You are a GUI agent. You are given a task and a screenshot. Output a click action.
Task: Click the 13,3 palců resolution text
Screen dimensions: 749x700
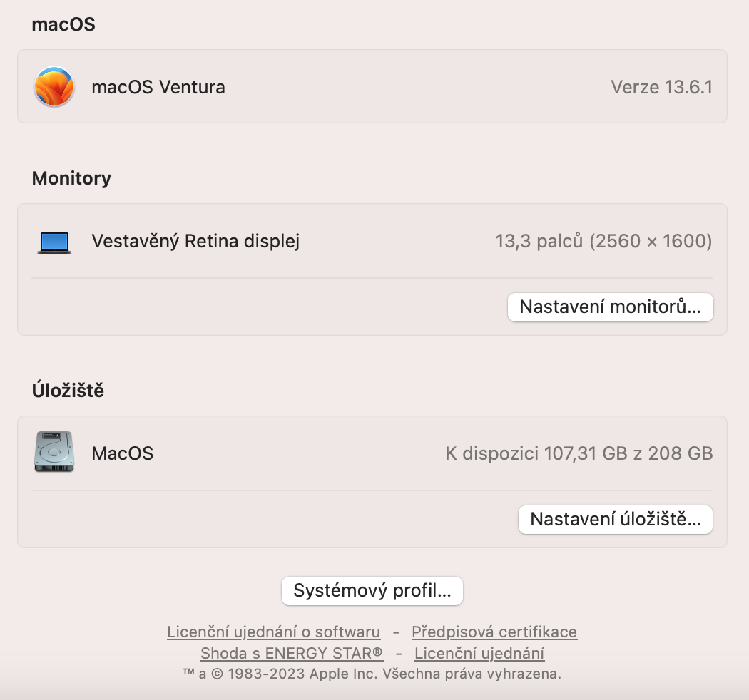(603, 241)
